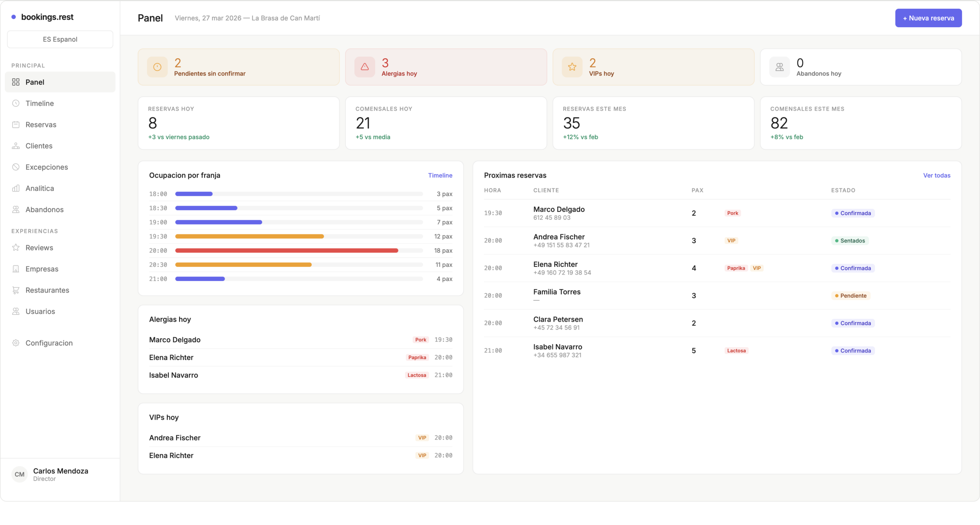Click the Nueva reserva button
Image resolution: width=980 pixels, height=525 pixels.
point(928,18)
